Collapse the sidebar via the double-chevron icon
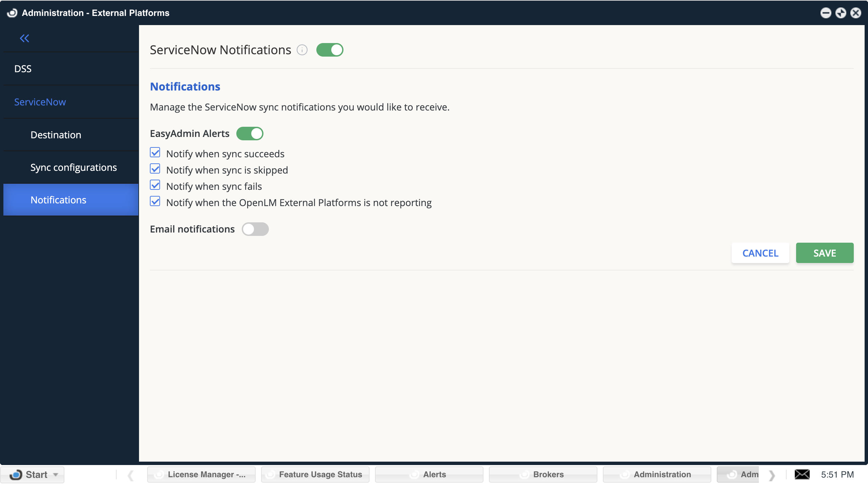The height and width of the screenshot is (484, 868). click(x=24, y=38)
